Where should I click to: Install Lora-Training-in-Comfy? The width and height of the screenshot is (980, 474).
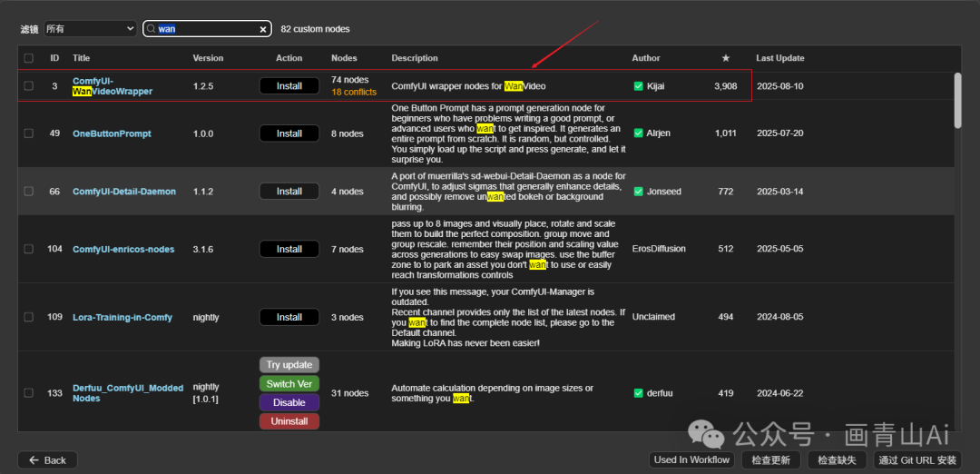[289, 317]
